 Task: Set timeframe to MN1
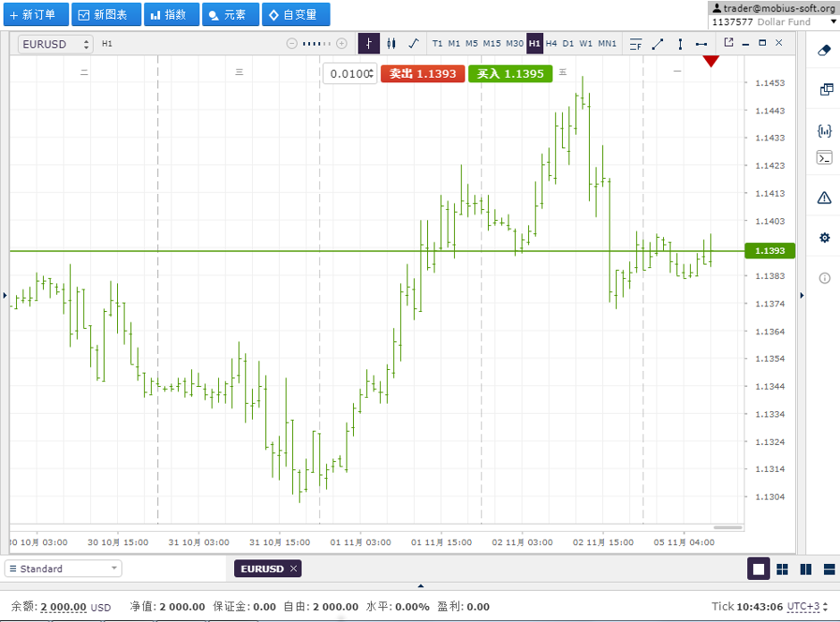coord(607,44)
